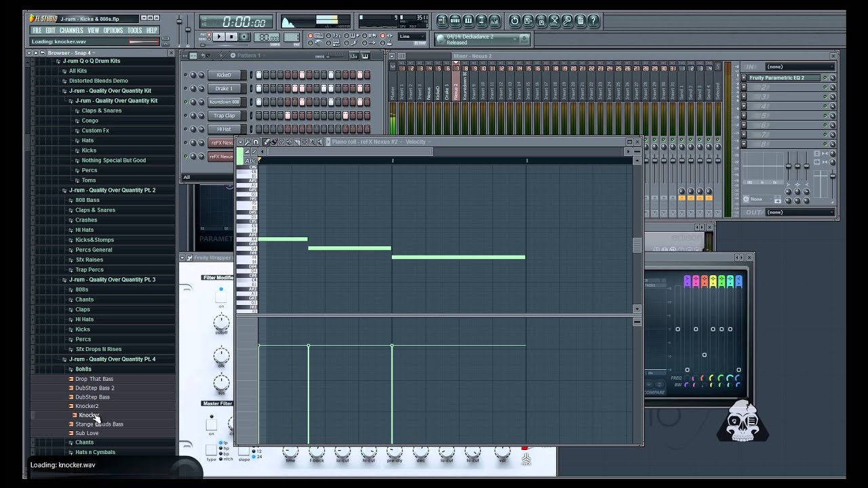The height and width of the screenshot is (488, 868).
Task: Select the Drake 1 channel button
Action: click(x=224, y=89)
